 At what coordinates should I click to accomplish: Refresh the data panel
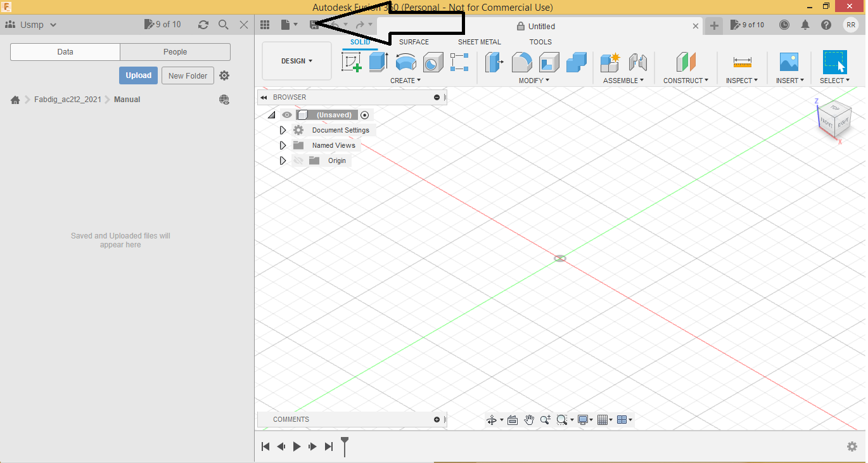tap(203, 25)
